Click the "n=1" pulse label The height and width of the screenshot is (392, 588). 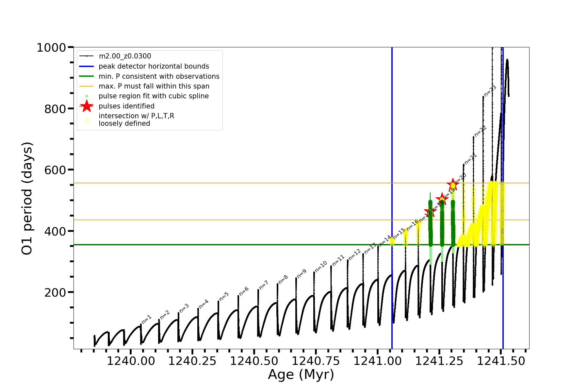click(x=147, y=319)
